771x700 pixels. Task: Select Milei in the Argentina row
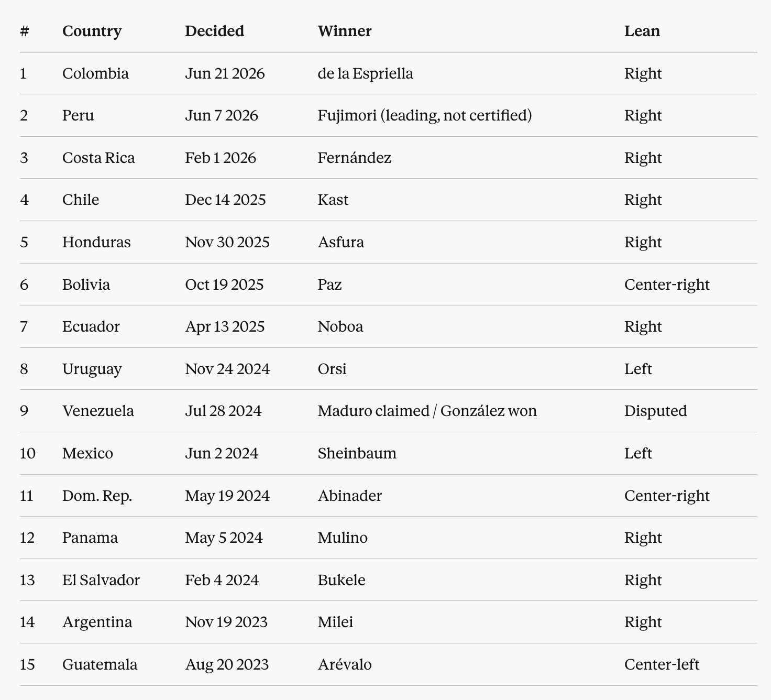point(336,622)
